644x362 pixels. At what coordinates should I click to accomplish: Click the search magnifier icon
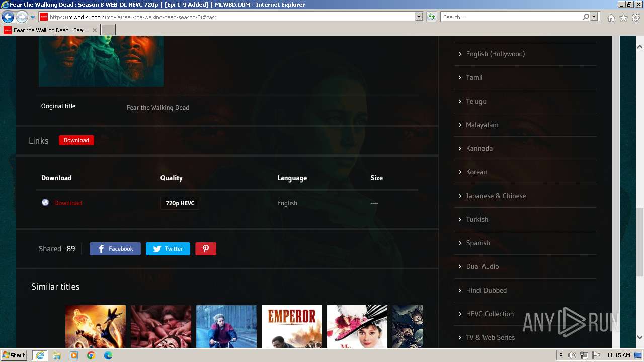586,17
